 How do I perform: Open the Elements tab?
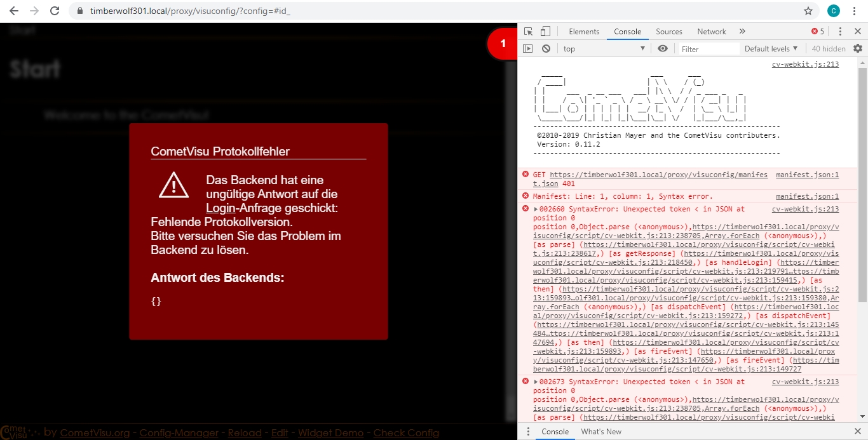[584, 32]
